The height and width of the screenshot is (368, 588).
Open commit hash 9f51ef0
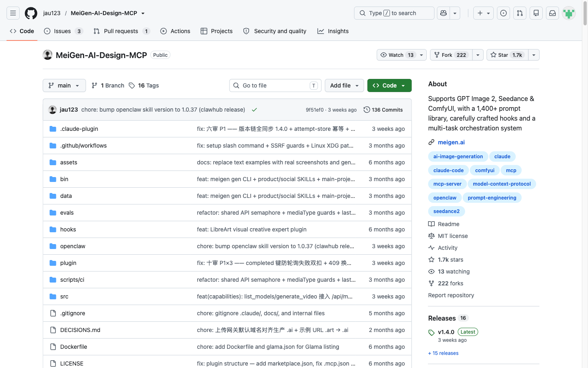click(x=314, y=110)
